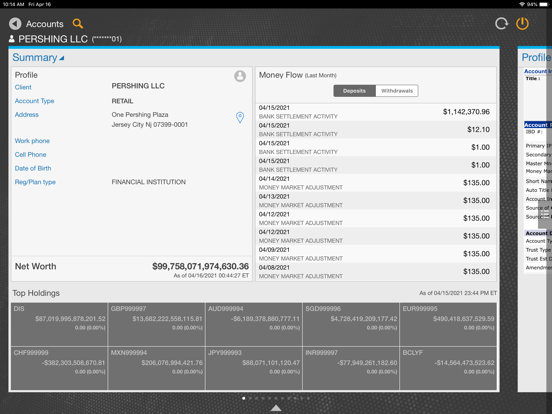
Task: Open the JPY999993 holding tile
Action: click(x=254, y=368)
